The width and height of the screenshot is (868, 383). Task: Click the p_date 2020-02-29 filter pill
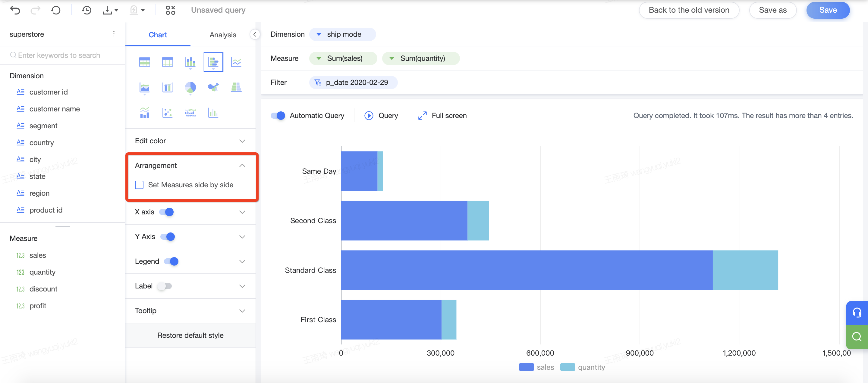[353, 83]
